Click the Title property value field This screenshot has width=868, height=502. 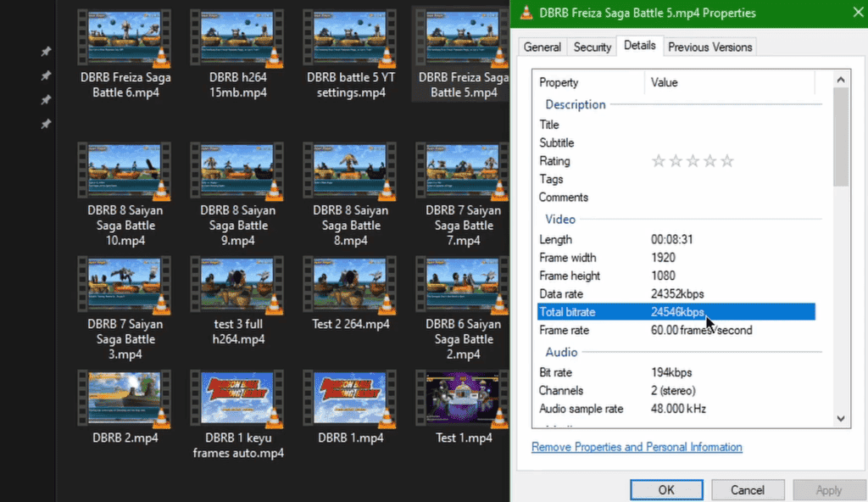tap(732, 125)
